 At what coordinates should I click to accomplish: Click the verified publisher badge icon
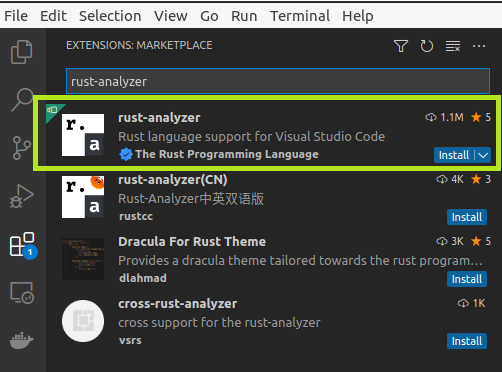(126, 154)
